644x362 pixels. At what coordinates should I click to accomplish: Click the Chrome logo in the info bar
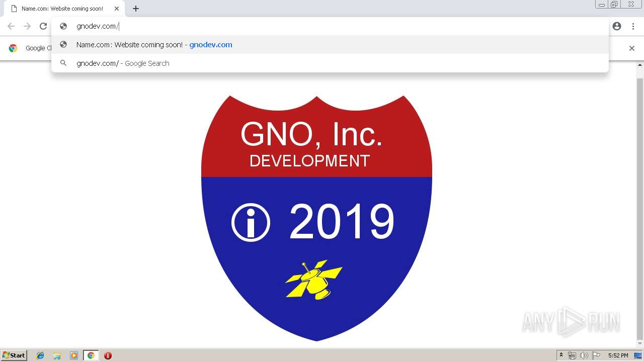coord(13,48)
